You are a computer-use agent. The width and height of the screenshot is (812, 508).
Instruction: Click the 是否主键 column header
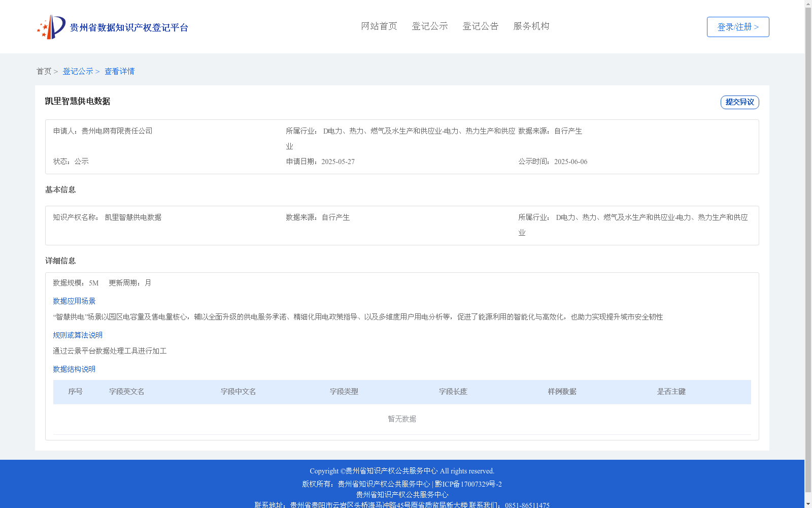tap(671, 392)
